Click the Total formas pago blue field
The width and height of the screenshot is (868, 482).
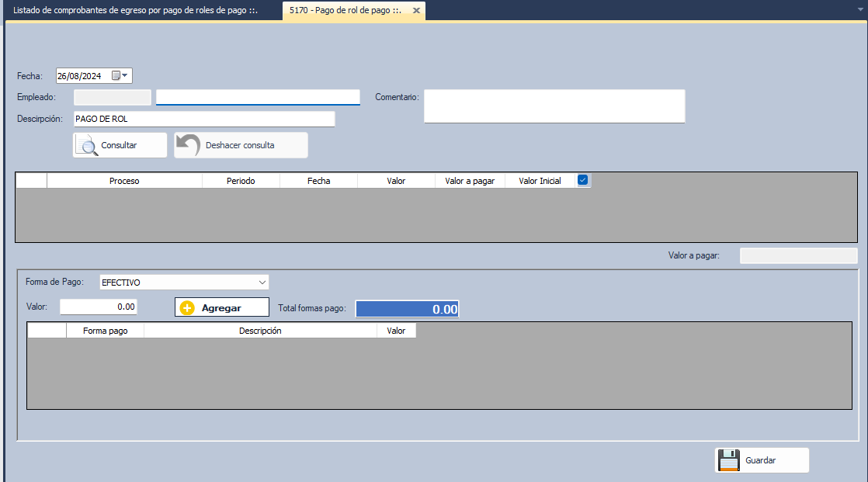pyautogui.click(x=407, y=309)
